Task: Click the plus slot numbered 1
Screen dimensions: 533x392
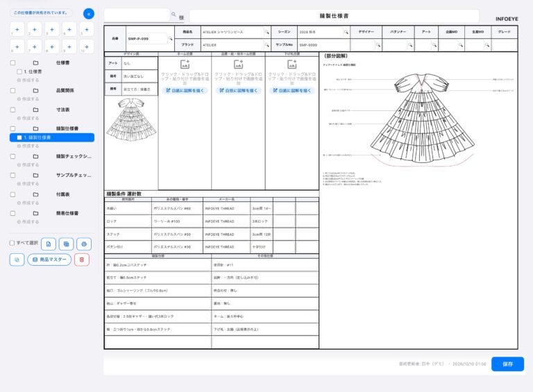Action: coord(17,30)
